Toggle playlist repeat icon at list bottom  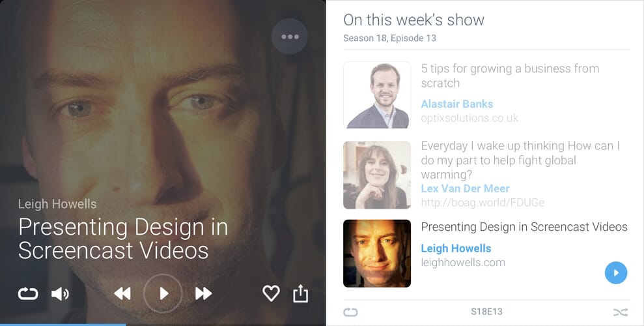[x=350, y=312]
